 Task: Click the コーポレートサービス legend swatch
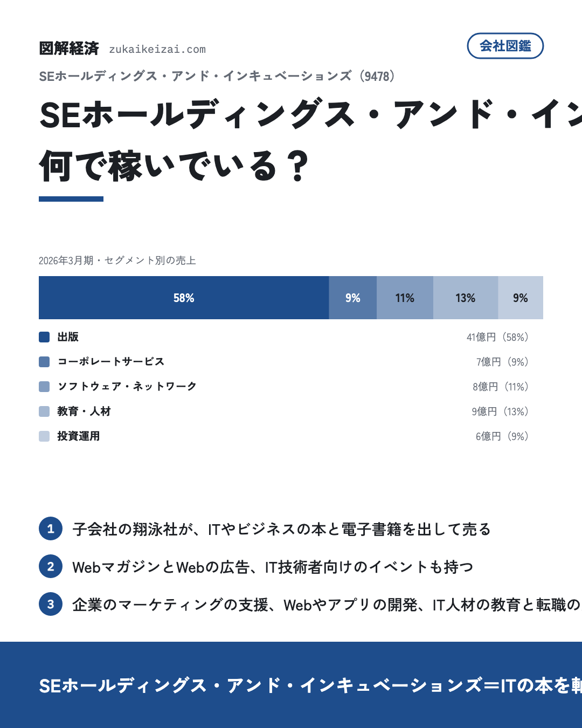[44, 362]
